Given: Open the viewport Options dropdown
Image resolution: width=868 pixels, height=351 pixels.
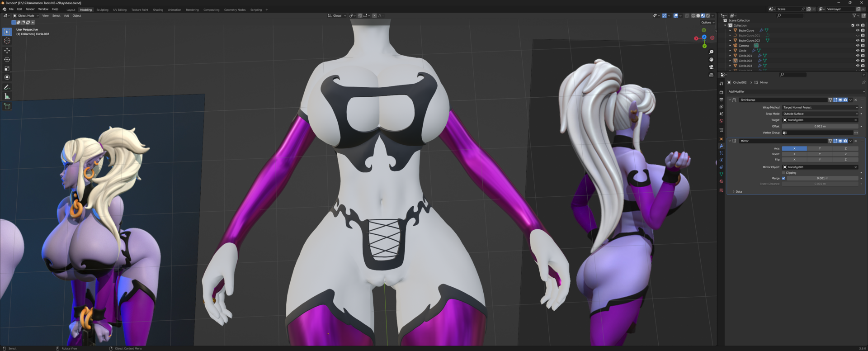Looking at the screenshot, I should tap(708, 22).
